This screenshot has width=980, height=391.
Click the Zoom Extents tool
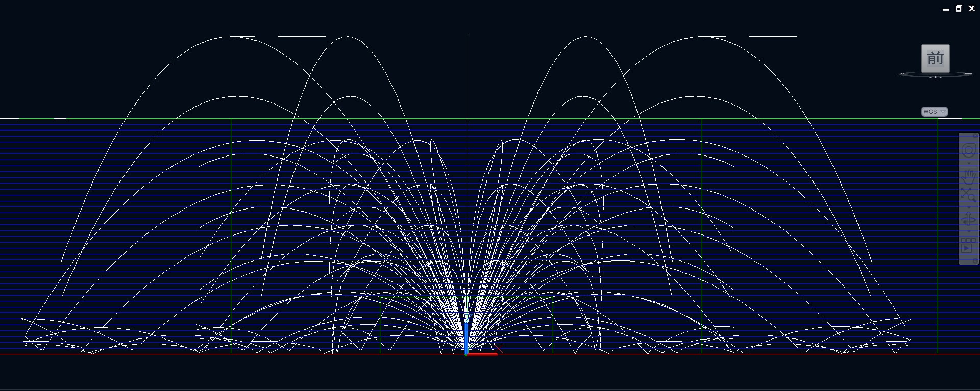[968, 195]
